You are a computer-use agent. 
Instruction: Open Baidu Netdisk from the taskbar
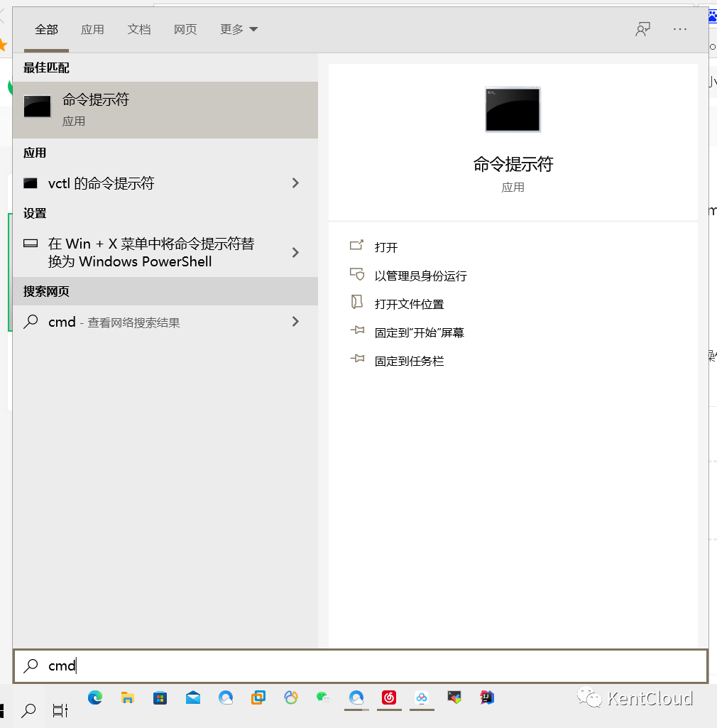coord(422,698)
